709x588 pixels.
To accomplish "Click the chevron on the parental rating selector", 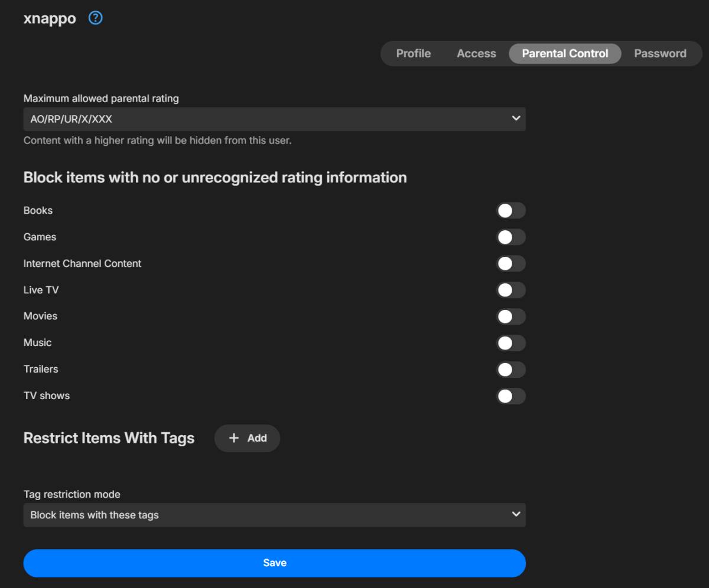I will tap(516, 119).
